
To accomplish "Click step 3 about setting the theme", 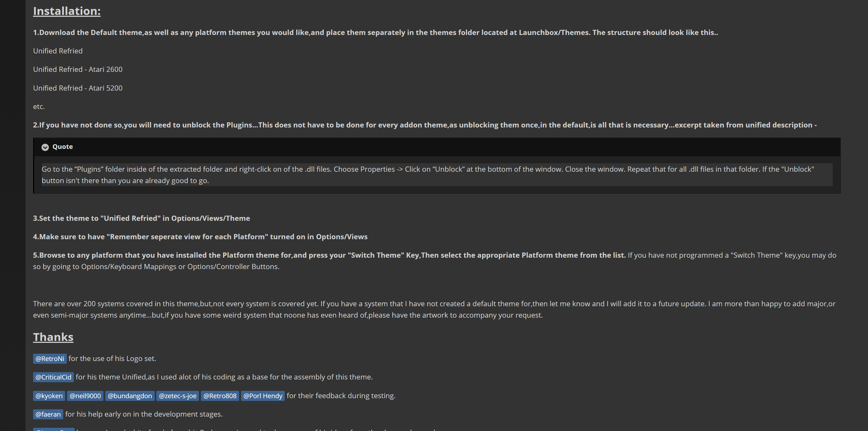I will tap(141, 218).
